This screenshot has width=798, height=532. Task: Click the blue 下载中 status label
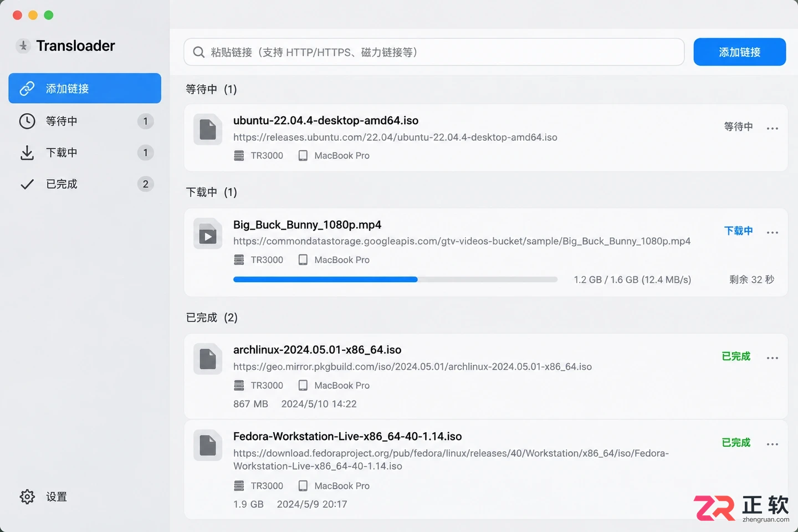pyautogui.click(x=738, y=231)
